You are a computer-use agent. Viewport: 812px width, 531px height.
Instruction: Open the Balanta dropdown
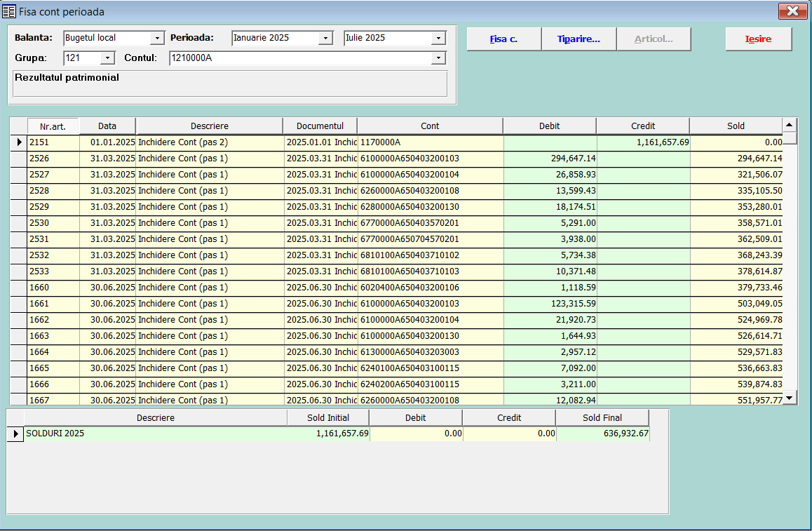pos(157,38)
